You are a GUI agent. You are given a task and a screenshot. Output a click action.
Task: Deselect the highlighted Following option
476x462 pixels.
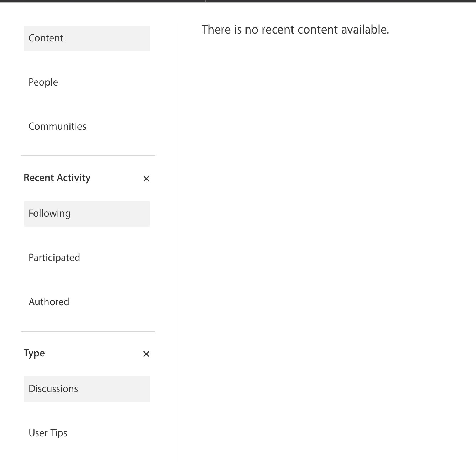pyautogui.click(x=87, y=214)
